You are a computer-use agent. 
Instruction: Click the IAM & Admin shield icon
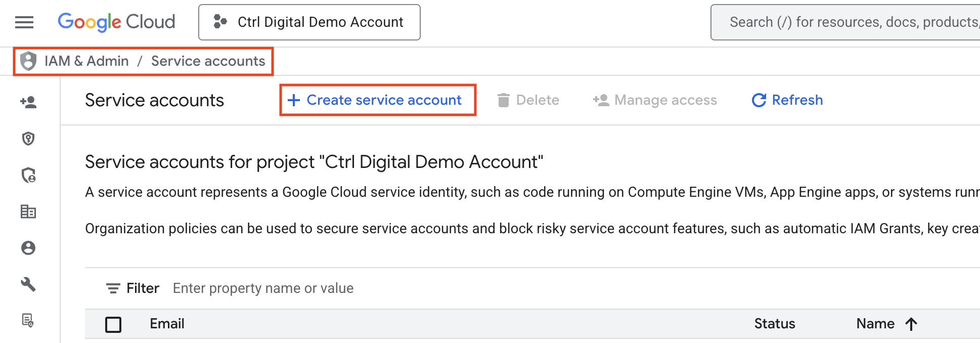[x=28, y=61]
